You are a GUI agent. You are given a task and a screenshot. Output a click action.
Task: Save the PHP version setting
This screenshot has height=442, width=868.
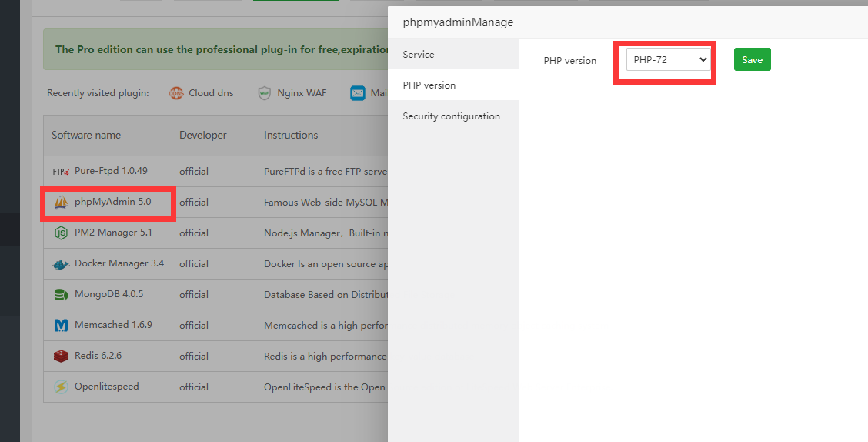pos(753,60)
